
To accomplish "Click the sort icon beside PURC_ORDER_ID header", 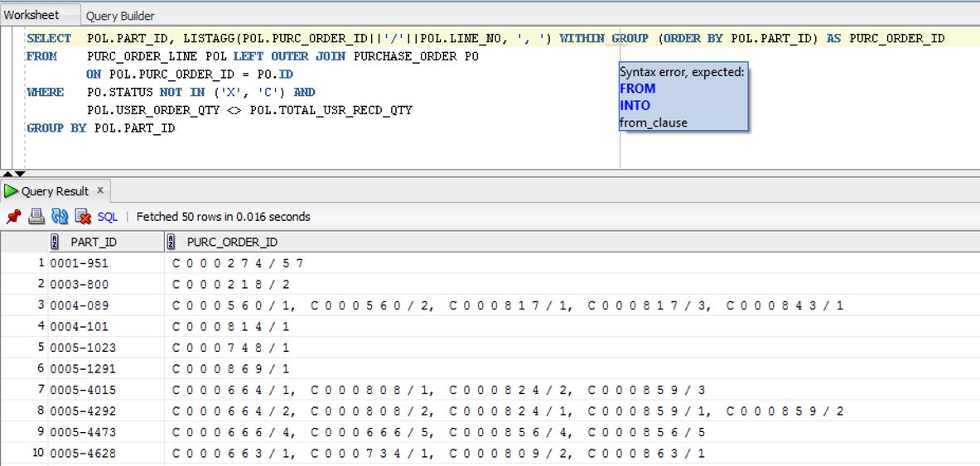I will click(171, 242).
